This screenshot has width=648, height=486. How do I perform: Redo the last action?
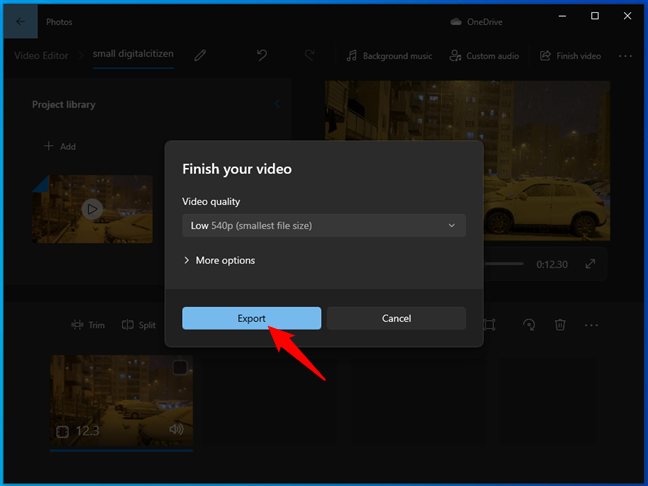click(x=310, y=55)
